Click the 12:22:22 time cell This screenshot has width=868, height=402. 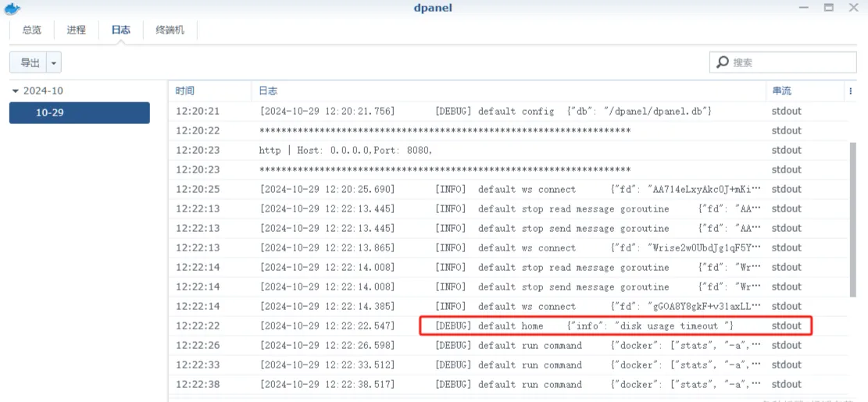[x=198, y=326]
